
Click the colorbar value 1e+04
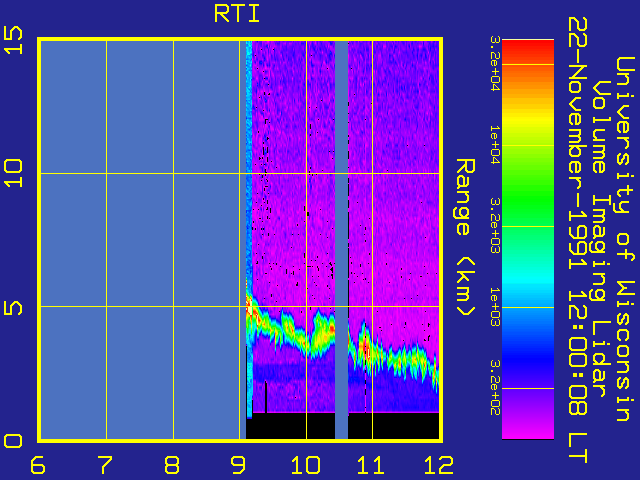(x=495, y=145)
